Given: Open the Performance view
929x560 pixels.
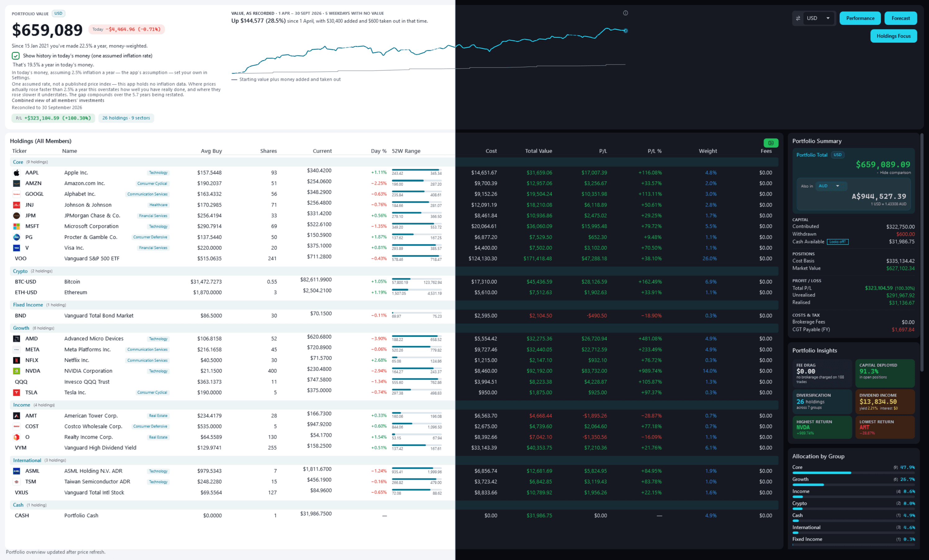Looking at the screenshot, I should pos(860,18).
